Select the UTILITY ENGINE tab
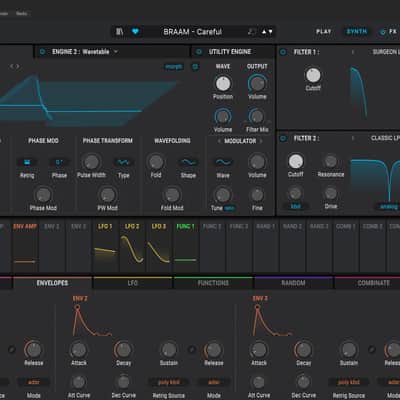 (x=230, y=52)
